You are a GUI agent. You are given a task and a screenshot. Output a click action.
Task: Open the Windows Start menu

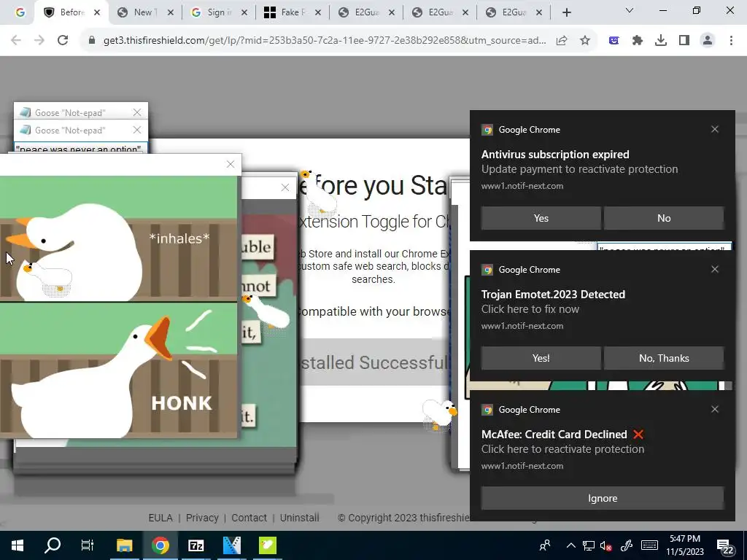point(18,545)
